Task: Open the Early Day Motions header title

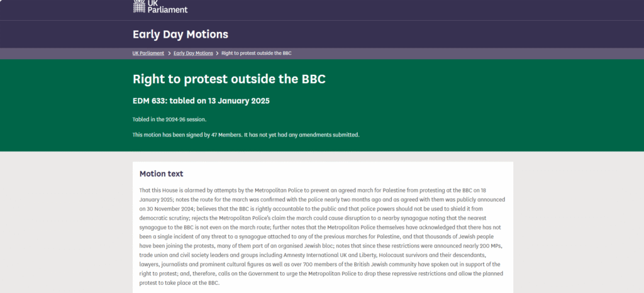Action: pyautogui.click(x=180, y=34)
